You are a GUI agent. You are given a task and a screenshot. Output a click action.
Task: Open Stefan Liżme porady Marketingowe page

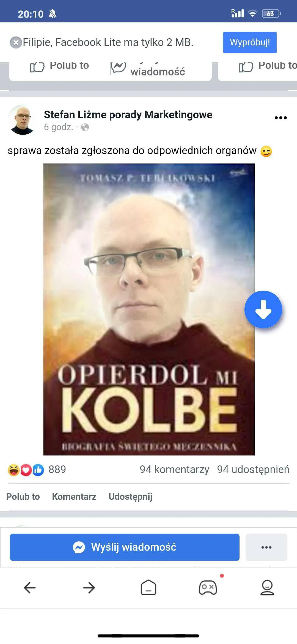point(128,114)
